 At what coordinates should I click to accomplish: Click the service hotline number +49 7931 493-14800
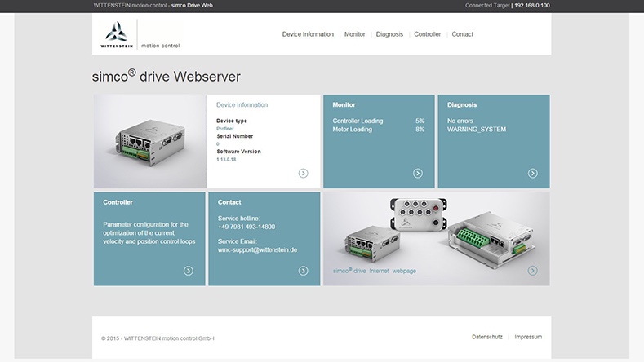[x=246, y=227]
